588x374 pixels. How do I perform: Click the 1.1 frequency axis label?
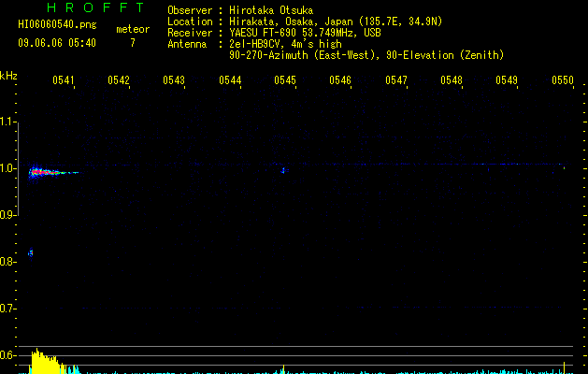point(7,122)
